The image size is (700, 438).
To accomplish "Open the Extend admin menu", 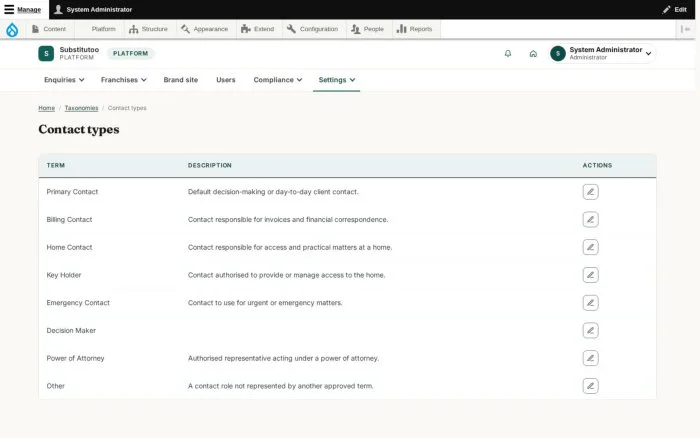I will 258,29.
